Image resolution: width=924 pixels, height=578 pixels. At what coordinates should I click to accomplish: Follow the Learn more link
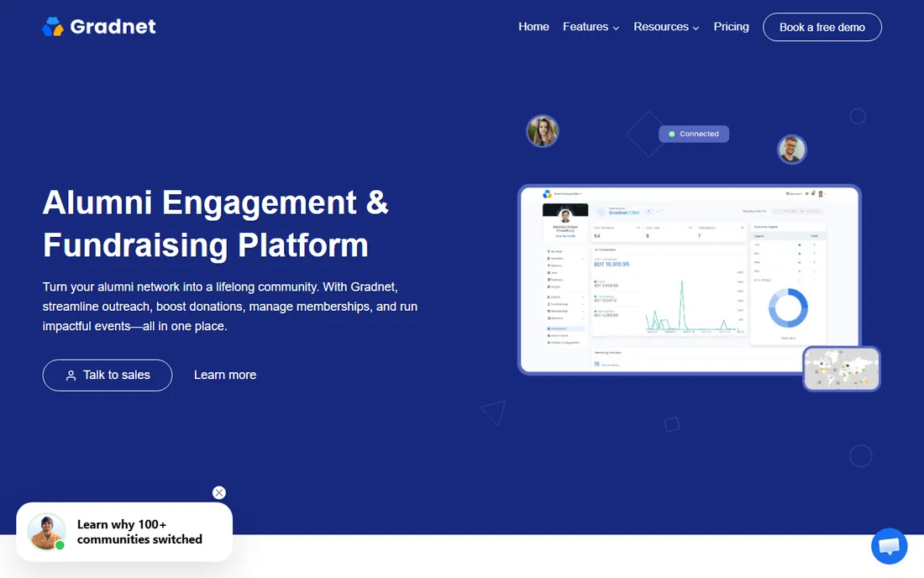point(225,375)
